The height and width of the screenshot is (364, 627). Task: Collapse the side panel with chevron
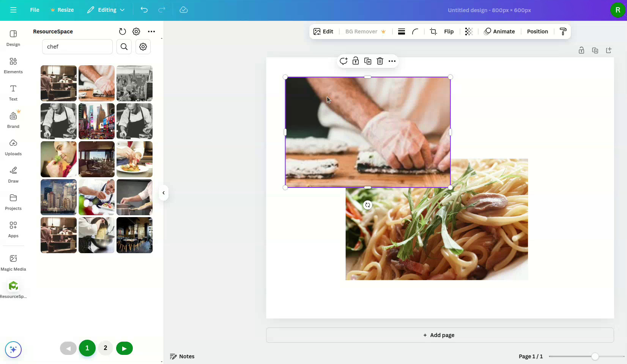pyautogui.click(x=164, y=193)
